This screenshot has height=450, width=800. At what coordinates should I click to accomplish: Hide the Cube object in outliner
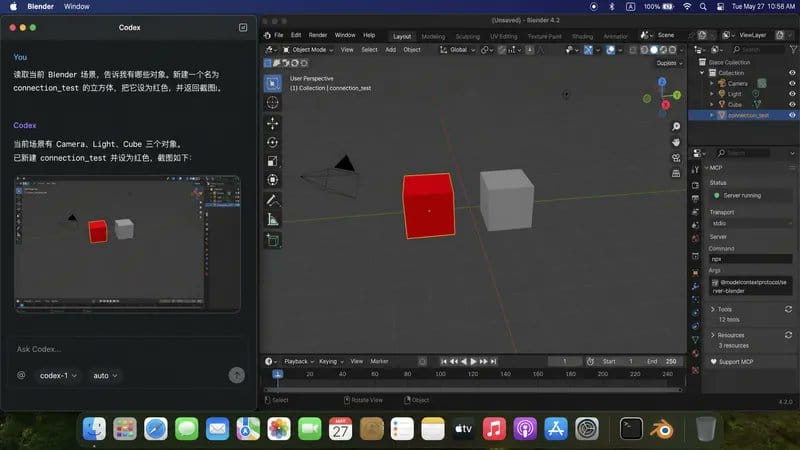click(792, 105)
